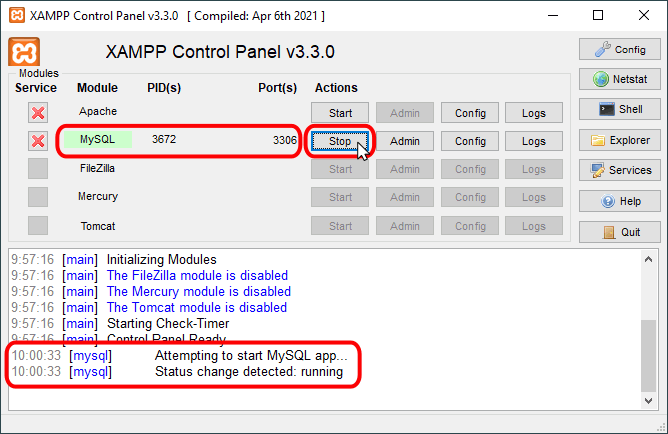Minimize the XAMPP Control Panel window
The width and height of the screenshot is (668, 434).
pos(553,16)
